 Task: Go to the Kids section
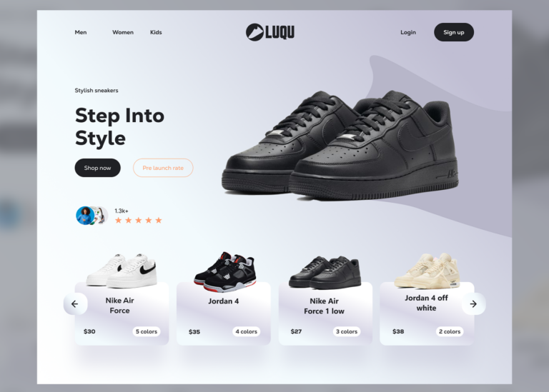(x=156, y=32)
